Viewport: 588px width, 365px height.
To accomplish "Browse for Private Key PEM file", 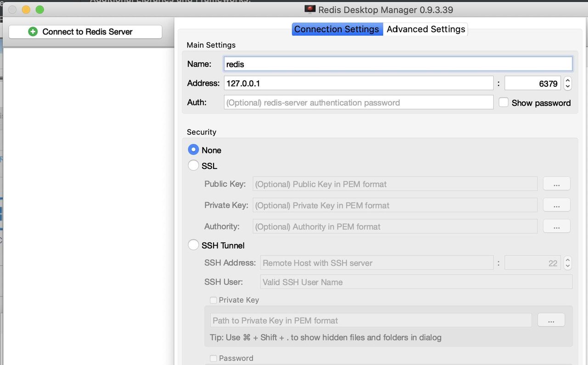I will 556,205.
